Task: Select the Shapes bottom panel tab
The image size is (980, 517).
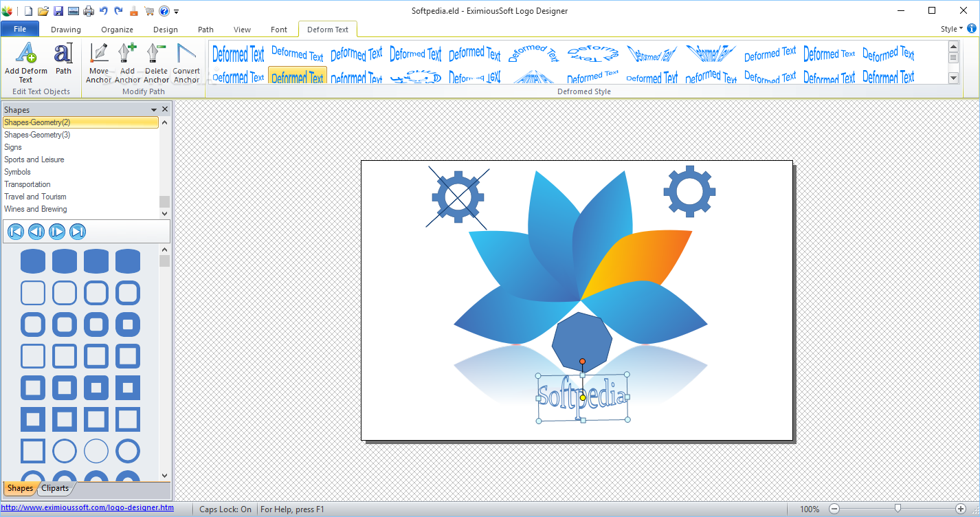Action: 20,488
